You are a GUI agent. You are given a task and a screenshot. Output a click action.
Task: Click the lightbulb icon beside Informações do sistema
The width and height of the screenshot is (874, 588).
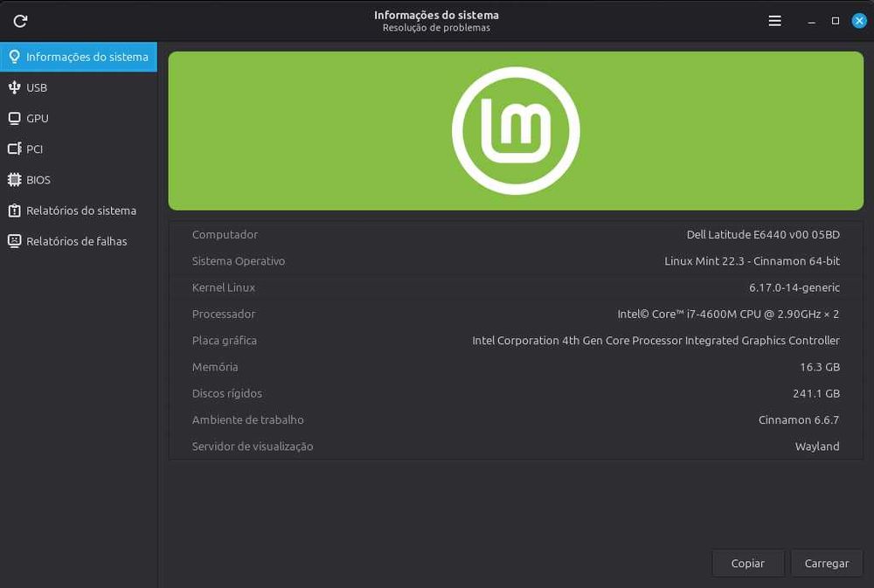(x=15, y=56)
